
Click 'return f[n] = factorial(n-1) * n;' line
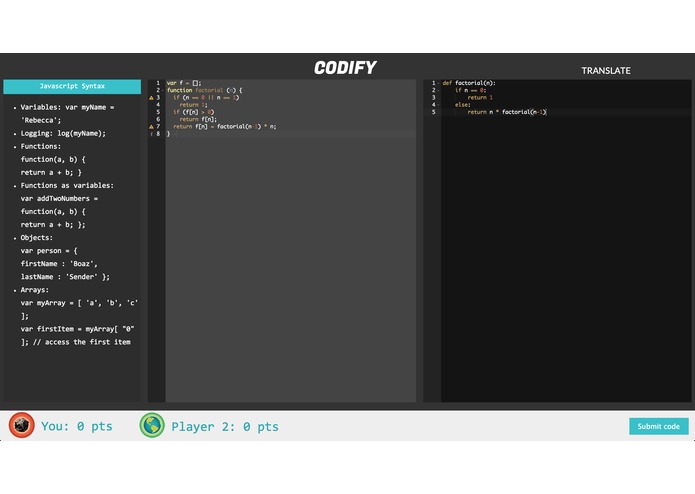pyautogui.click(x=225, y=127)
